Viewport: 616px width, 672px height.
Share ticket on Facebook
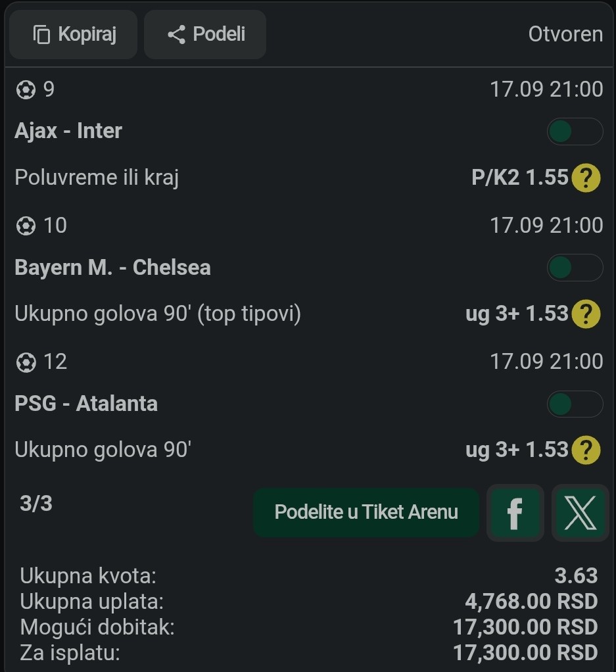click(x=515, y=513)
